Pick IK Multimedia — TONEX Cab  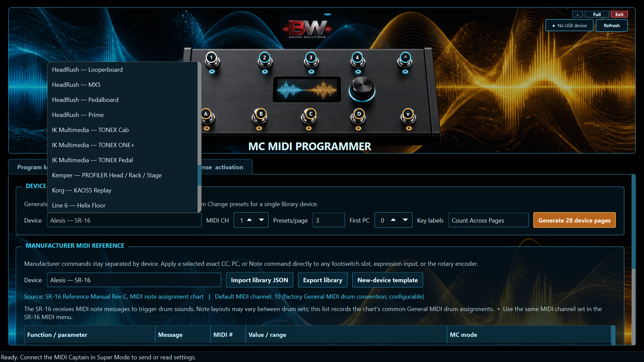[x=122, y=130]
